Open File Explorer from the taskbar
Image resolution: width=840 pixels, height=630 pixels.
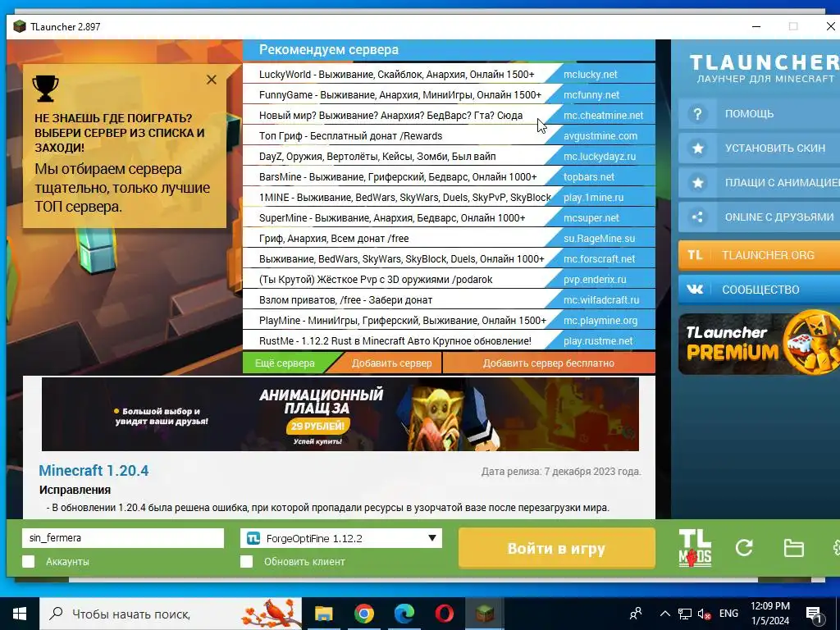(x=323, y=614)
